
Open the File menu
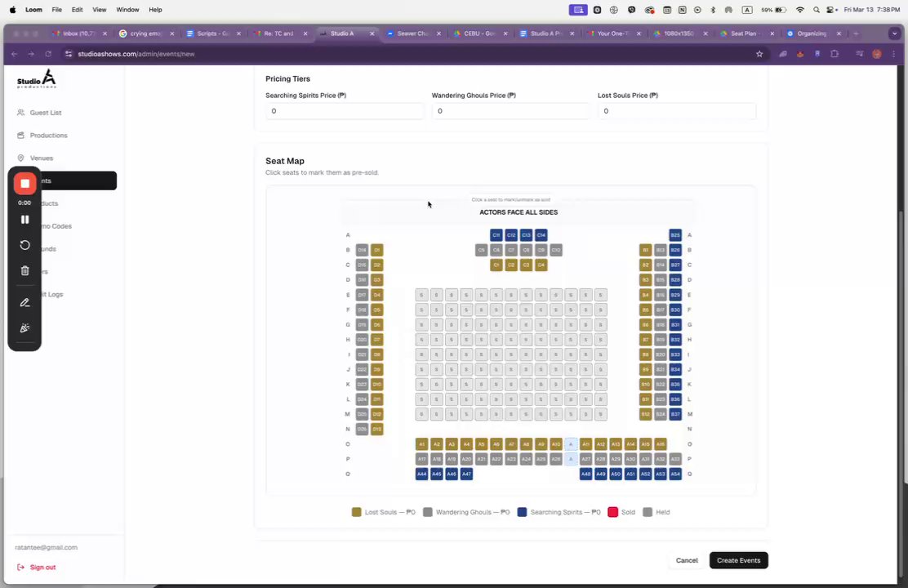click(57, 10)
